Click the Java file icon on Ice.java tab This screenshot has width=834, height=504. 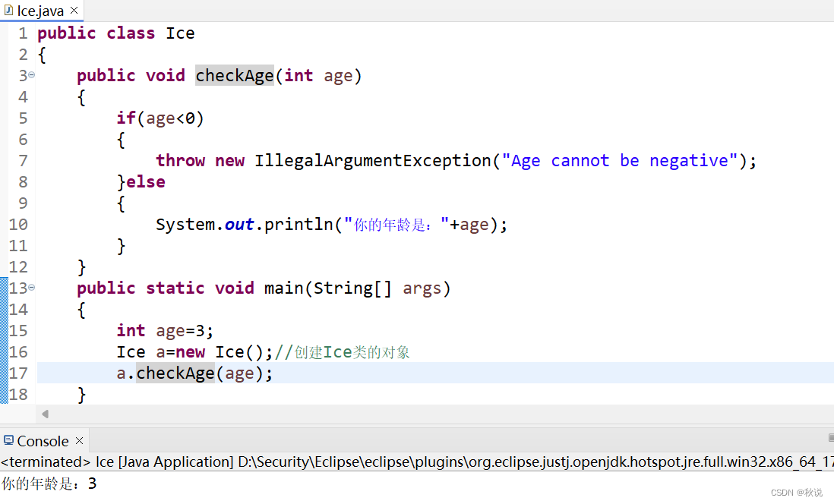[x=8, y=10]
